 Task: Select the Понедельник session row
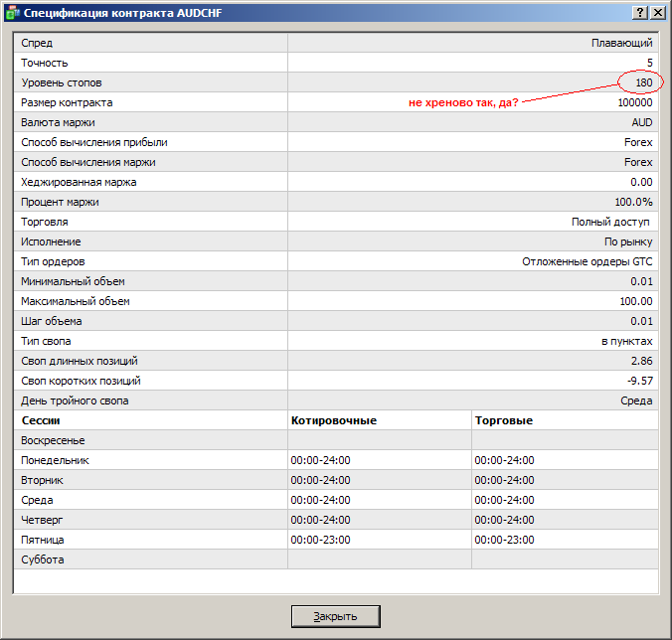336,460
